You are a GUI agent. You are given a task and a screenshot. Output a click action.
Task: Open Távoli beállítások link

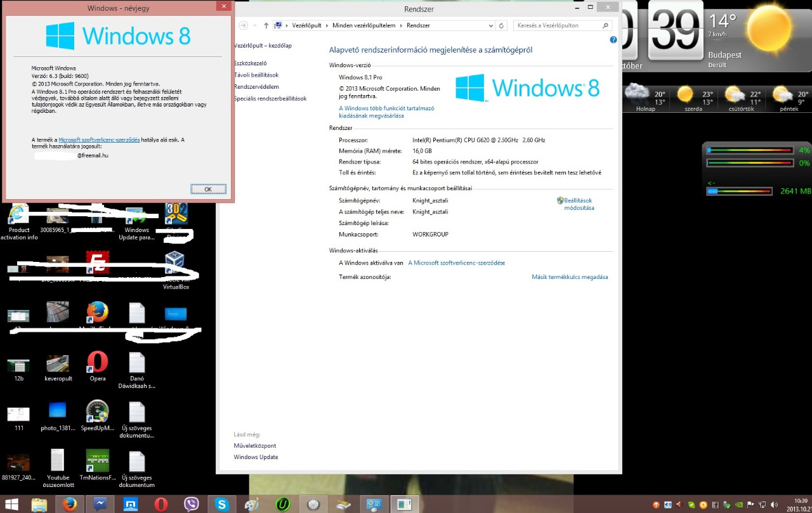pyautogui.click(x=256, y=75)
